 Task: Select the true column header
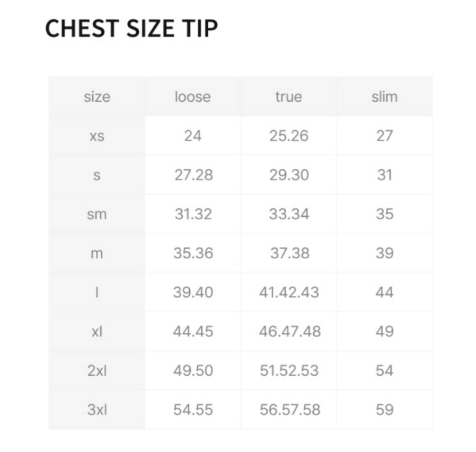click(289, 97)
